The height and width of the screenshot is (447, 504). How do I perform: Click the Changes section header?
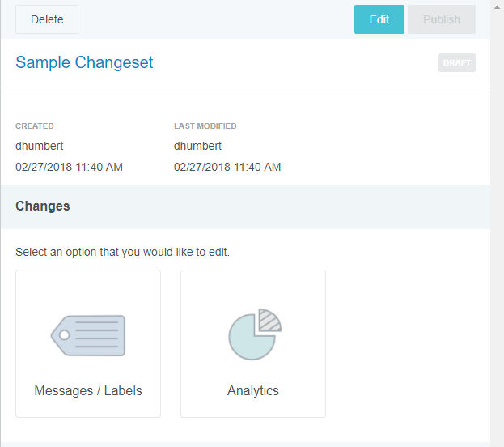point(43,206)
